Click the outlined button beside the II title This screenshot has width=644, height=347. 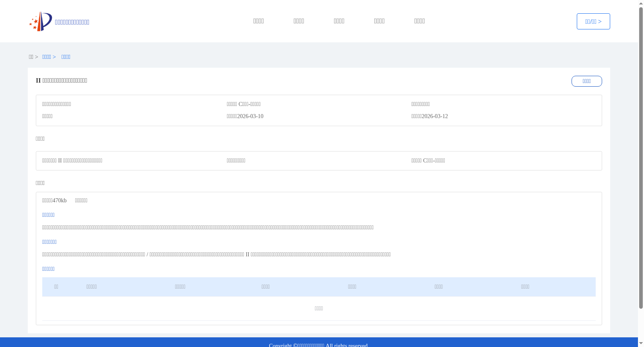pos(586,81)
